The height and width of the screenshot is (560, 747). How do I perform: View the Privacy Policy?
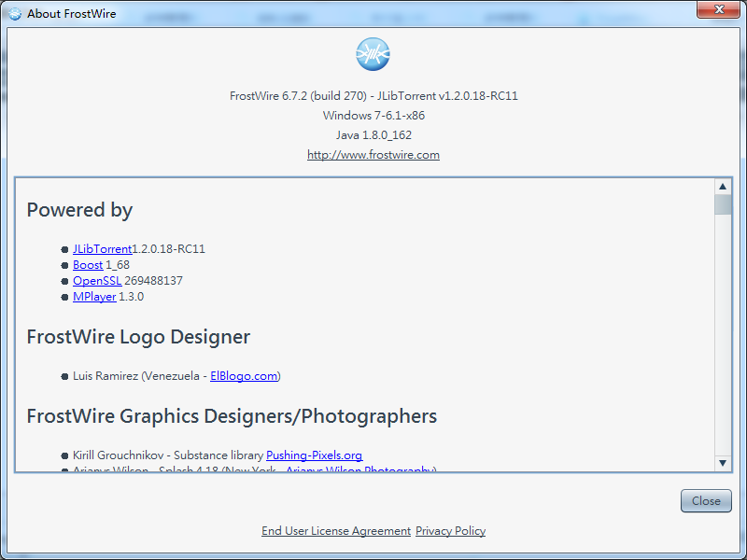[451, 530]
